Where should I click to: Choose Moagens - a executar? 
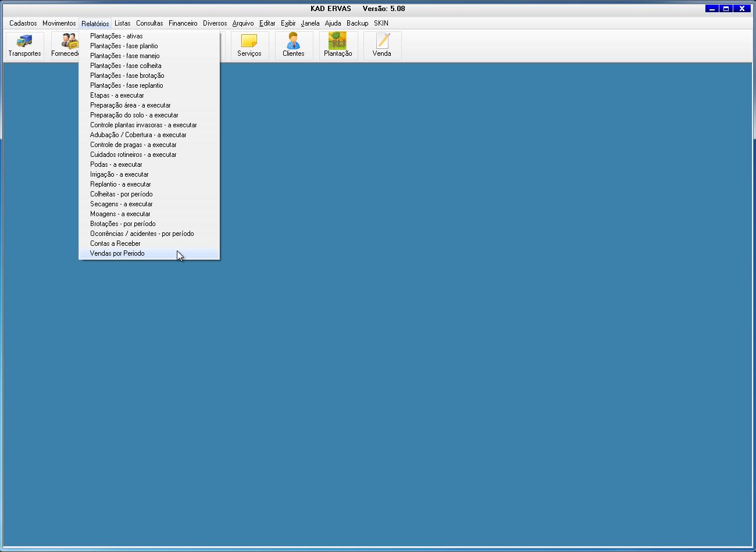(149, 214)
